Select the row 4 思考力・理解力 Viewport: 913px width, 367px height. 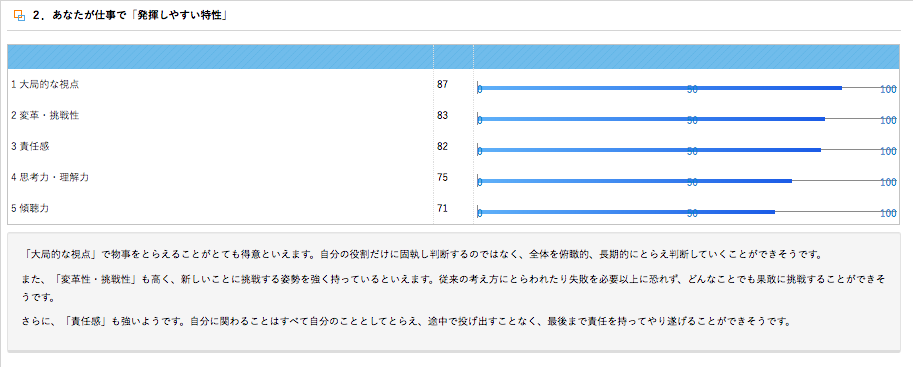pos(454,177)
